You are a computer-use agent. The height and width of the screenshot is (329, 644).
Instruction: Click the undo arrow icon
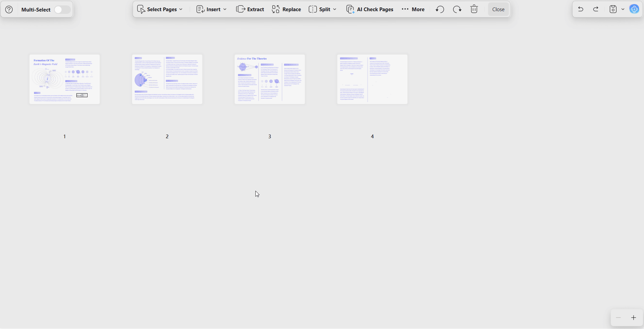coord(581,9)
